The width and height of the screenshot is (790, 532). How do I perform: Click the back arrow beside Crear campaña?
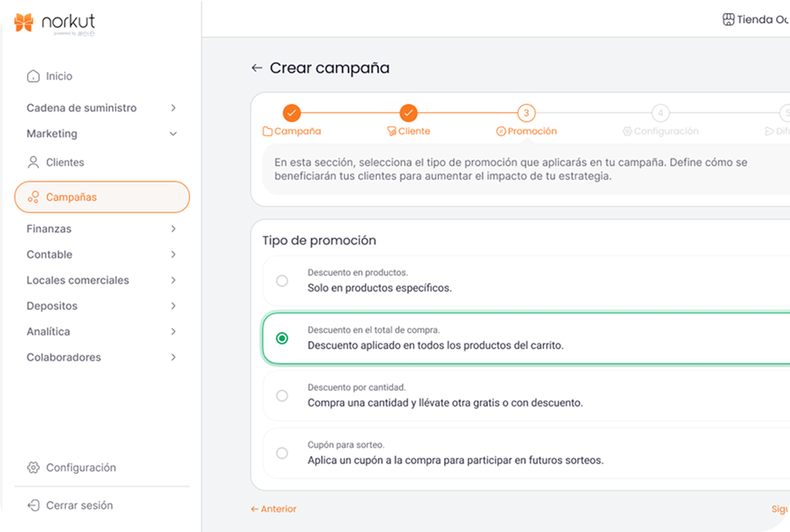(x=257, y=69)
